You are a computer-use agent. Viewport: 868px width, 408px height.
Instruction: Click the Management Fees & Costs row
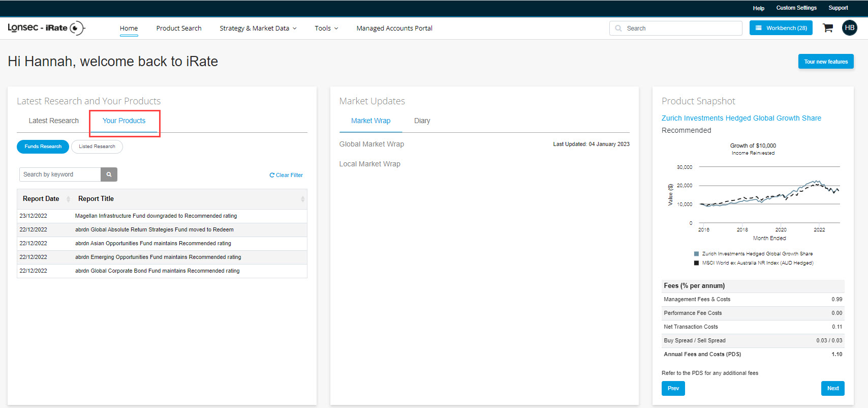(753, 299)
